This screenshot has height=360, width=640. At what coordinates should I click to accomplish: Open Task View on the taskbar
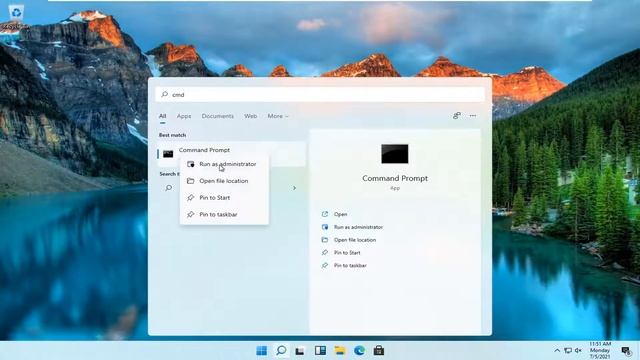click(x=300, y=351)
